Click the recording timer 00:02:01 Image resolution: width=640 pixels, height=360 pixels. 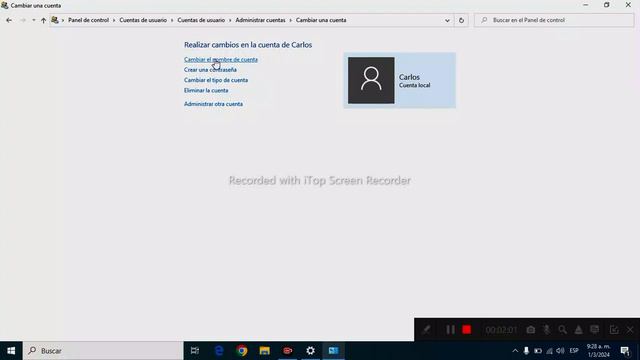point(501,330)
